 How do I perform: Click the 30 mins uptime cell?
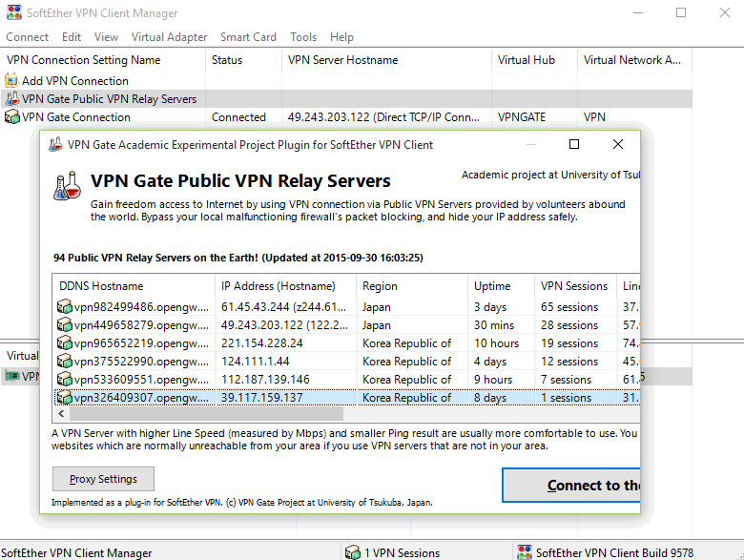(494, 325)
